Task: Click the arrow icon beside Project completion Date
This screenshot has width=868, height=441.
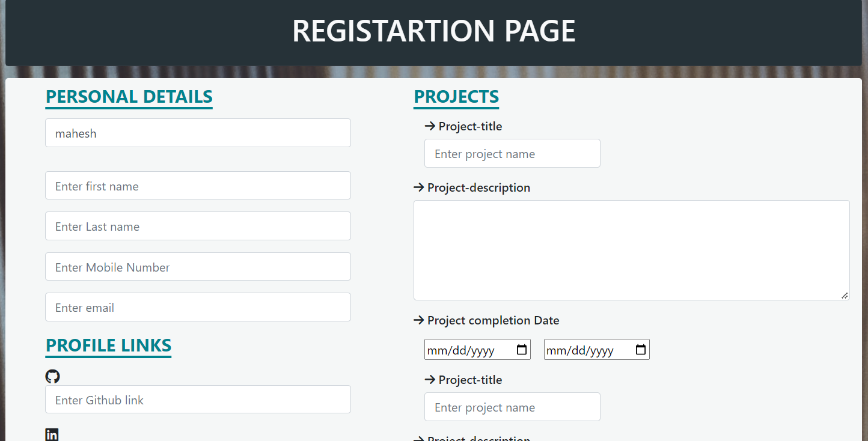Action: 419,320
